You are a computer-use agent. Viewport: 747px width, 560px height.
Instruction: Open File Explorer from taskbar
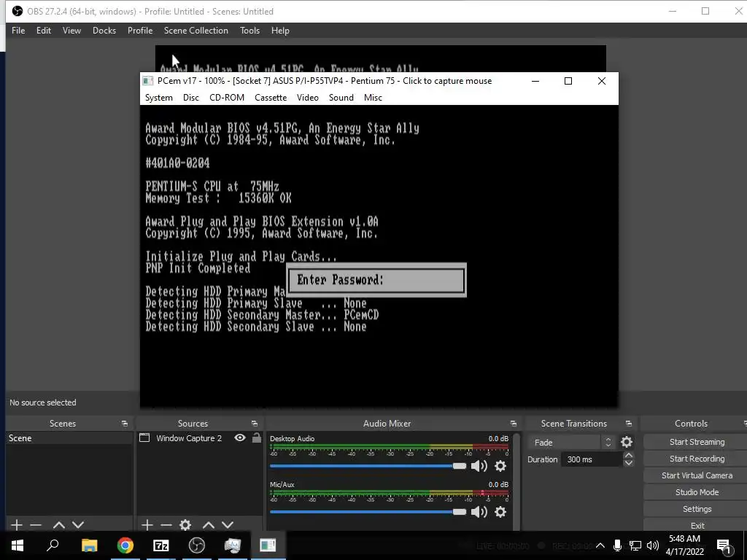coord(89,545)
